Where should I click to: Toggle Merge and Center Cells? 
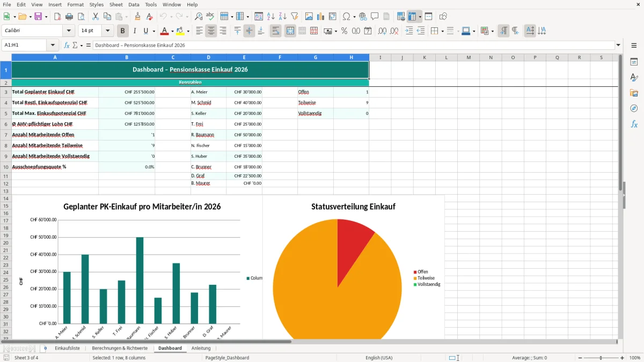(290, 31)
